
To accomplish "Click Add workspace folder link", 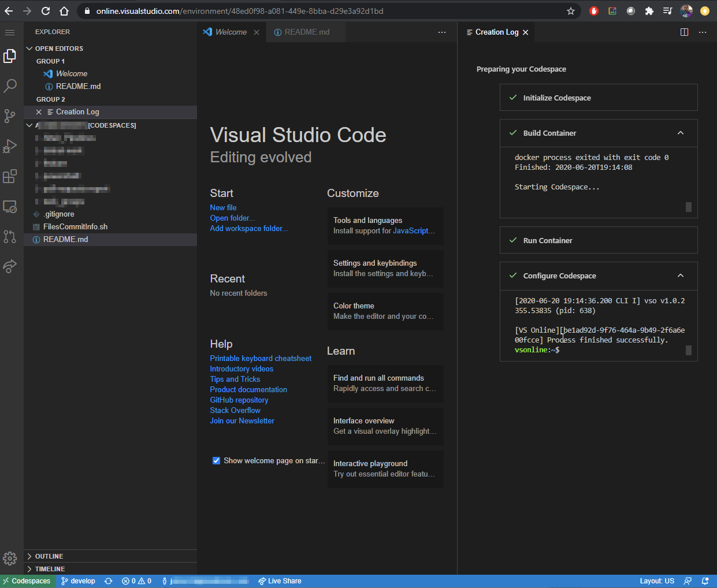I will (x=248, y=228).
